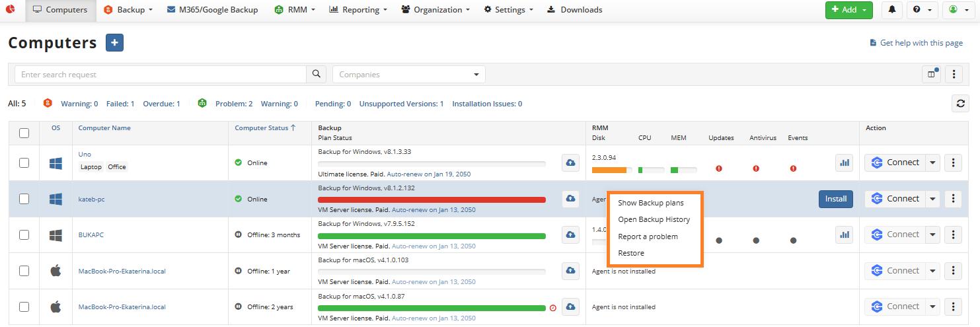Click Install button for kateb-pc
The image size is (980, 327).
click(836, 199)
